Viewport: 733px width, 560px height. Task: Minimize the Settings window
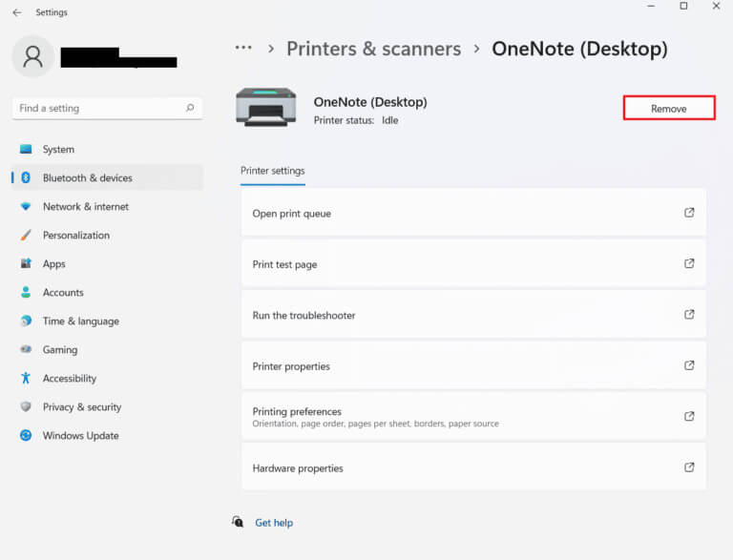click(651, 6)
